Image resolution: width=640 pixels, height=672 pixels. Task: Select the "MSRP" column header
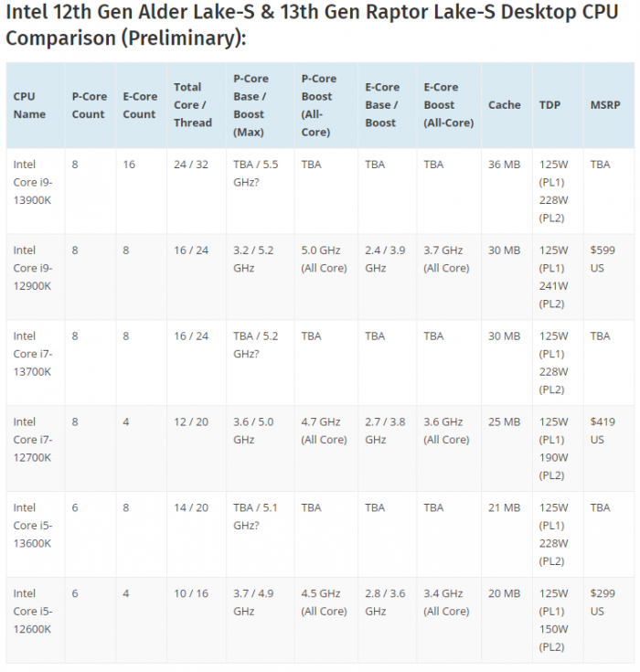604,105
